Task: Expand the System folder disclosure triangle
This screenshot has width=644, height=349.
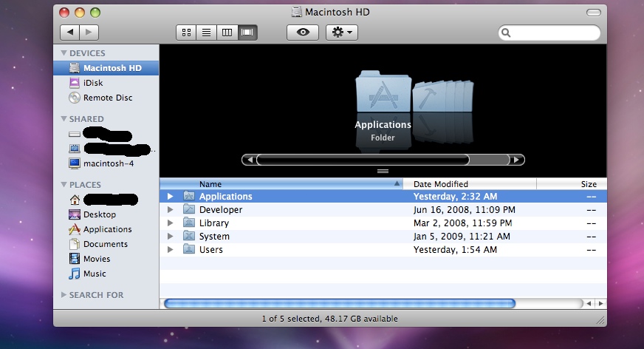Action: [x=170, y=237]
